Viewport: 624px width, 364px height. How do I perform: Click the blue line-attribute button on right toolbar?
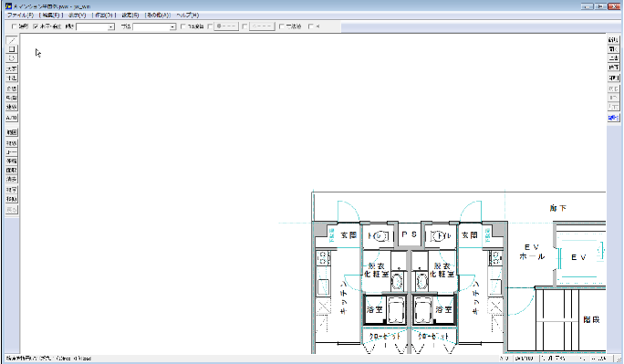613,118
